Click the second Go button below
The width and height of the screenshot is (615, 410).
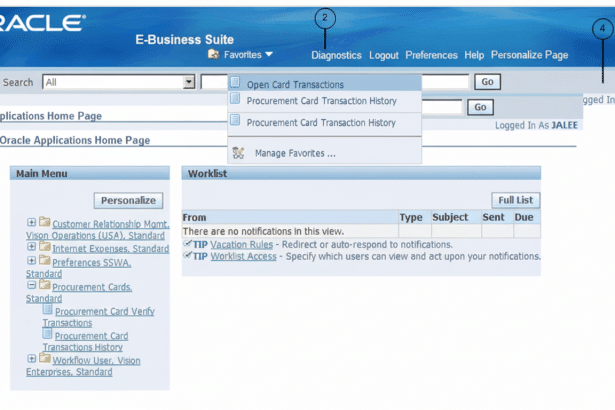pos(480,107)
